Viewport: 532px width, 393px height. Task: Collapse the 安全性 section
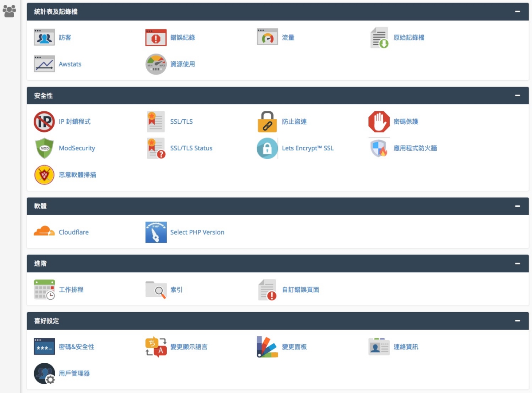point(517,95)
